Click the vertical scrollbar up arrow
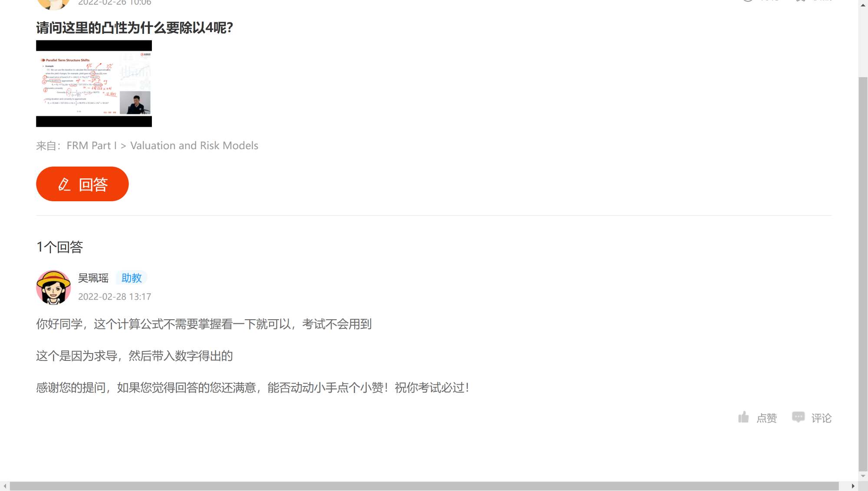 click(863, 5)
